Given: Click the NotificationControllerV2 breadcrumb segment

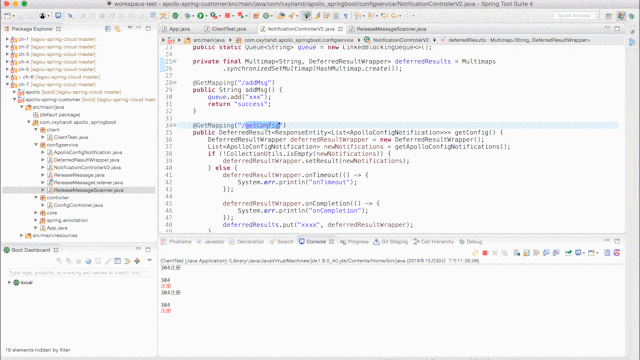Looking at the screenshot, I should click(x=400, y=40).
